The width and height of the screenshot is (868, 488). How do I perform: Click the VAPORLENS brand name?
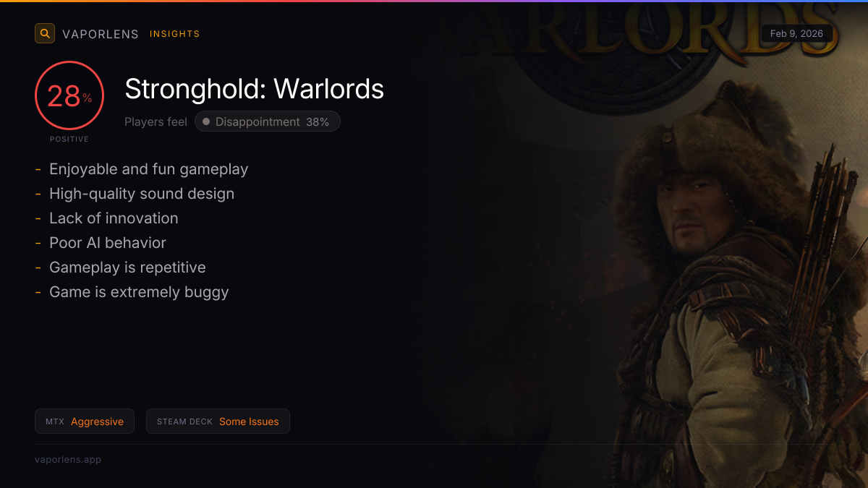click(x=101, y=34)
